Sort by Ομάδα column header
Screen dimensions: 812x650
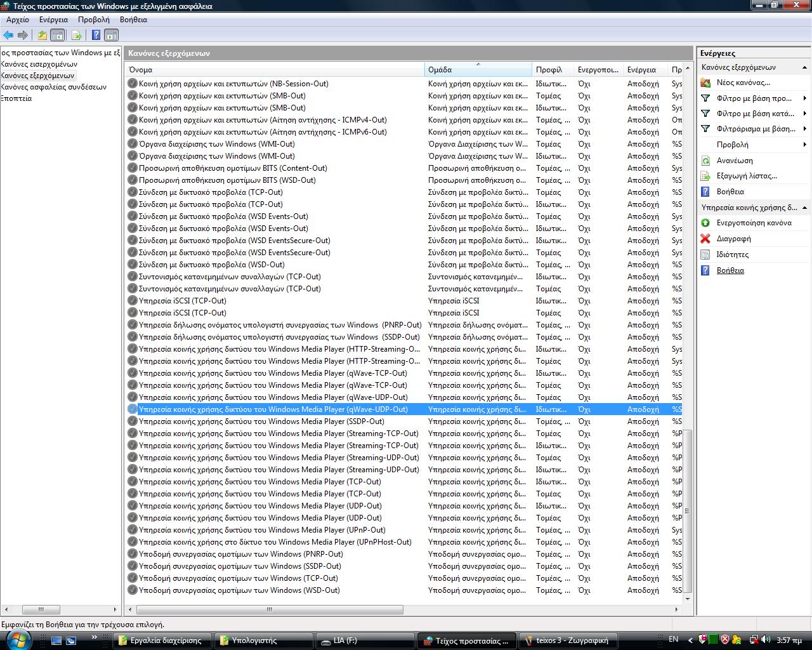pos(478,70)
